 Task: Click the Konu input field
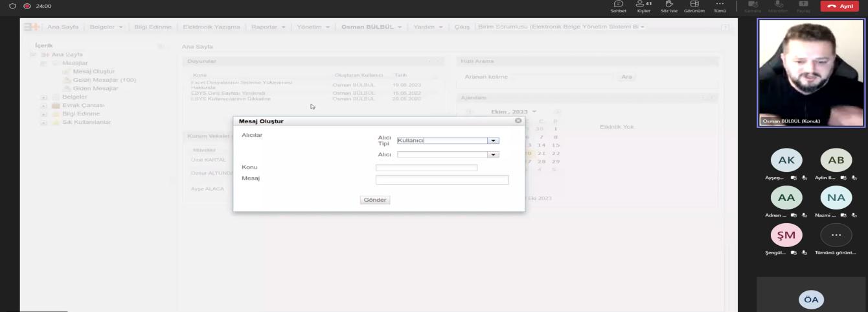426,167
